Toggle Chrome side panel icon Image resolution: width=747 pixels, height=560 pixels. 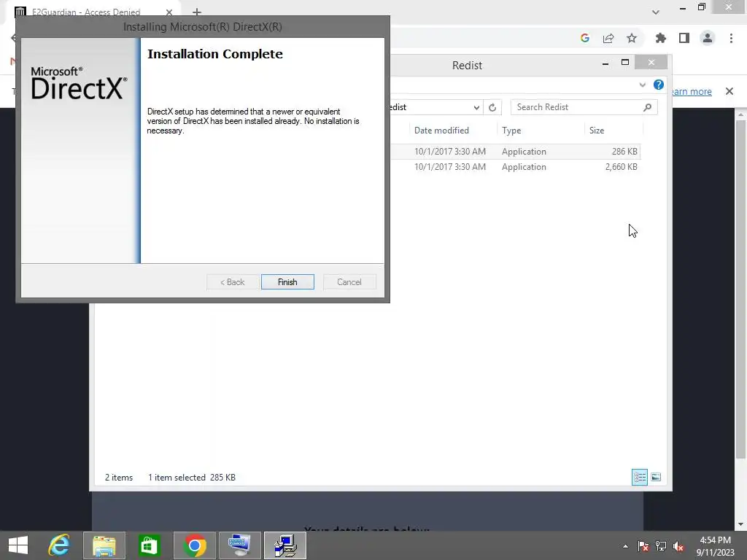click(x=684, y=38)
